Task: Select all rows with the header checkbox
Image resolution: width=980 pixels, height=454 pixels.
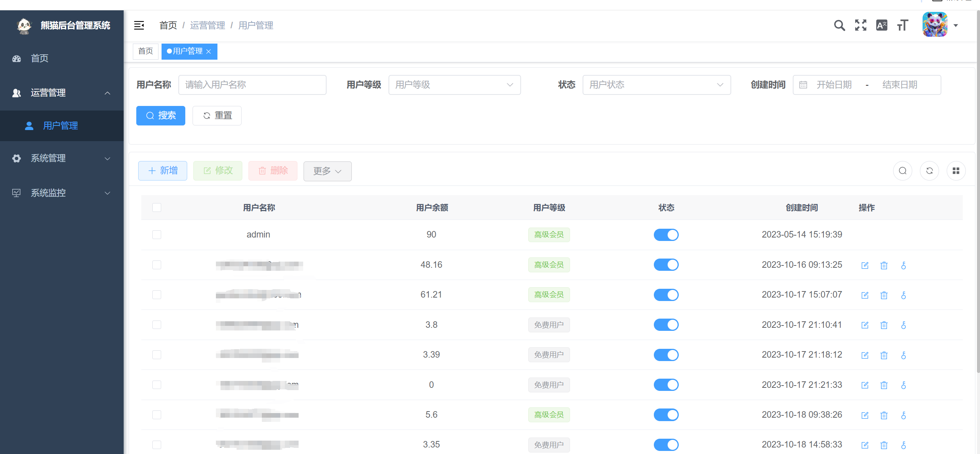Action: click(x=157, y=207)
